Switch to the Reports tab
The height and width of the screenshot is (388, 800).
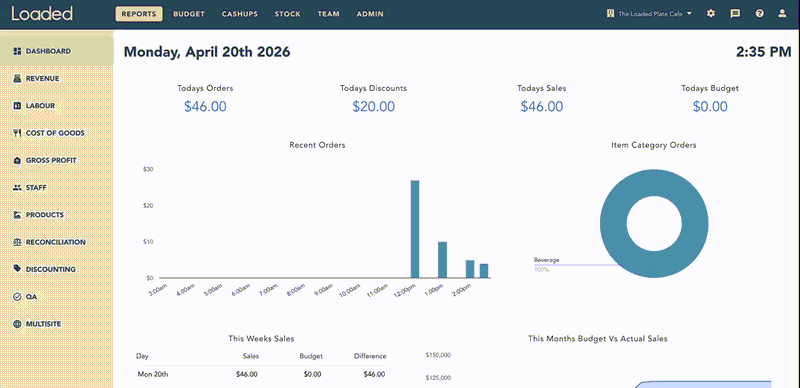(x=139, y=14)
